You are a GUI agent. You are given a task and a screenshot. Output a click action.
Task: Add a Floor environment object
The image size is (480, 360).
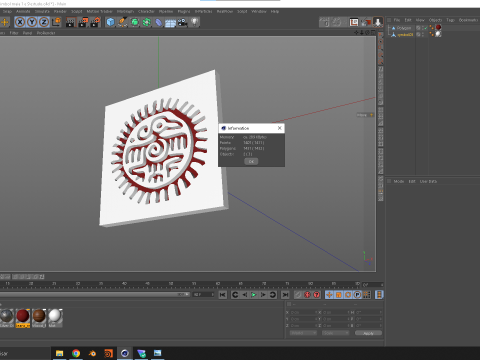pyautogui.click(x=170, y=23)
